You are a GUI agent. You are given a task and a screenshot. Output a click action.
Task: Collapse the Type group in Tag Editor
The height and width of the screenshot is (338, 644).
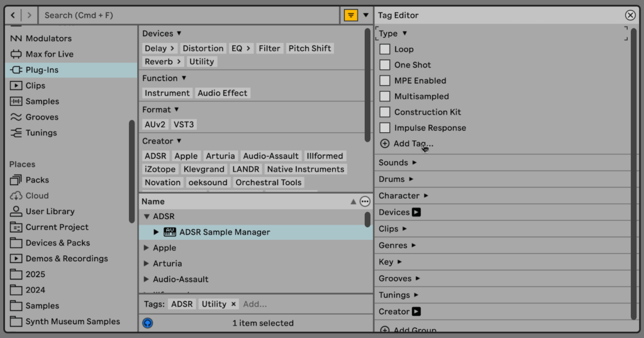click(x=404, y=33)
